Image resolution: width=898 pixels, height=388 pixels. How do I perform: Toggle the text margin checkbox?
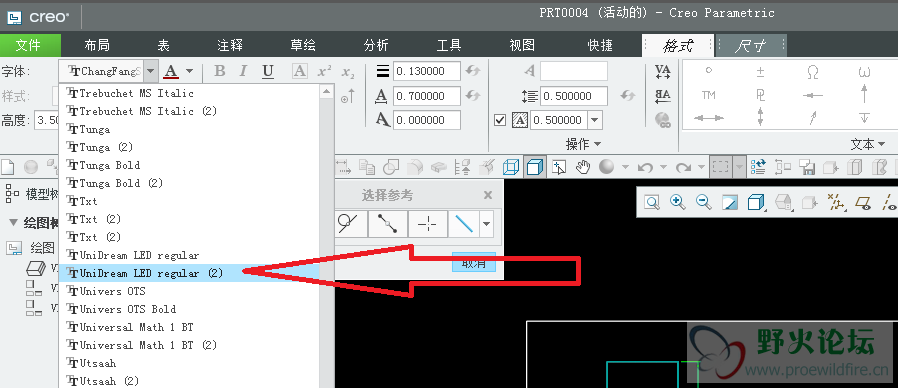click(500, 120)
